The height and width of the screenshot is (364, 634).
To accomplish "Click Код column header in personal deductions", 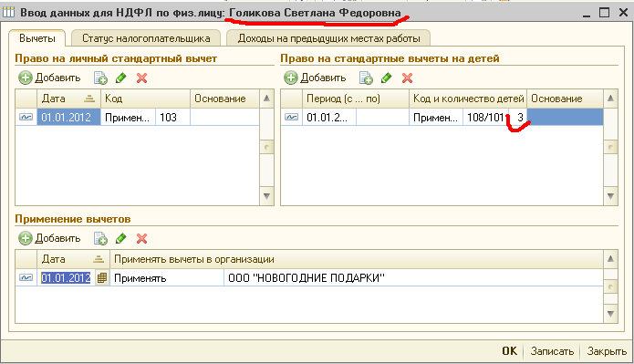I will pyautogui.click(x=146, y=99).
